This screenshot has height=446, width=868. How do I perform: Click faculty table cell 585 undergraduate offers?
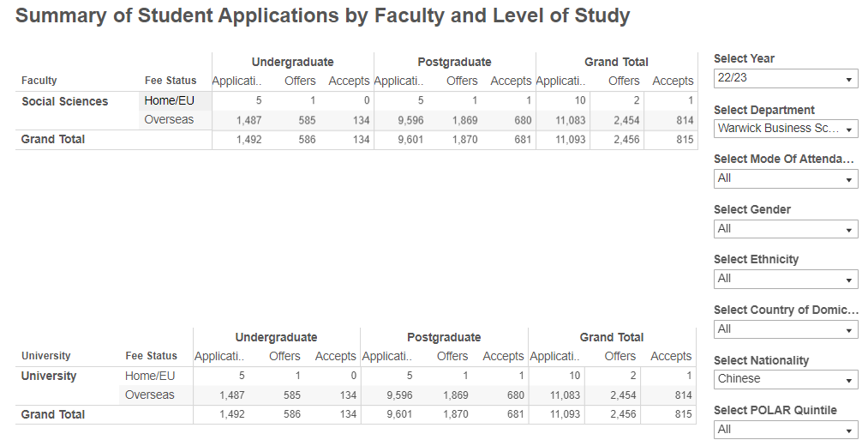[307, 120]
